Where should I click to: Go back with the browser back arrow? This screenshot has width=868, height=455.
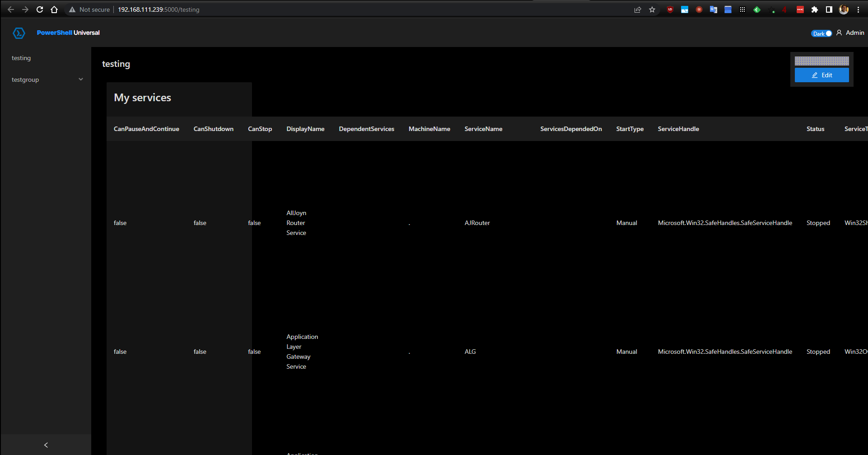click(x=11, y=9)
